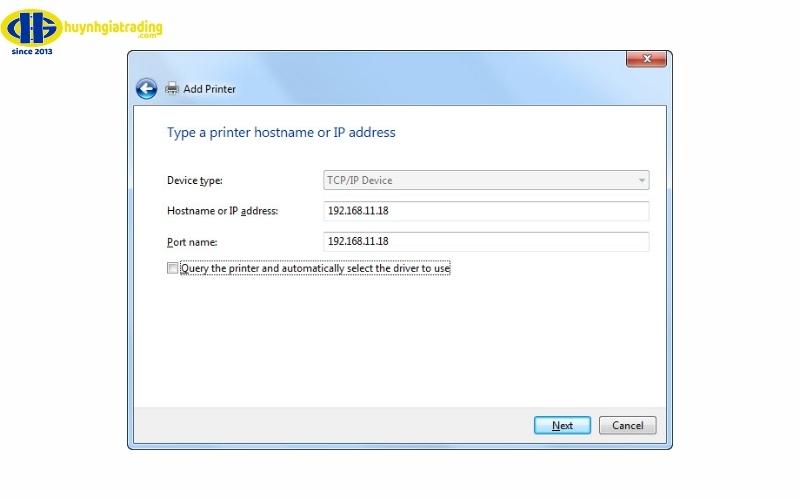This screenshot has width=800, height=500.
Task: Click the Port name label
Action: click(192, 242)
